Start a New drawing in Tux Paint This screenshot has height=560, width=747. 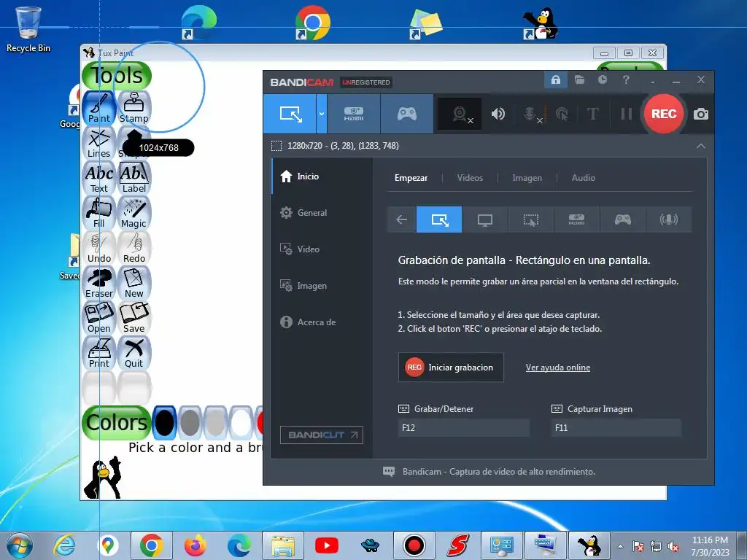coord(134,283)
